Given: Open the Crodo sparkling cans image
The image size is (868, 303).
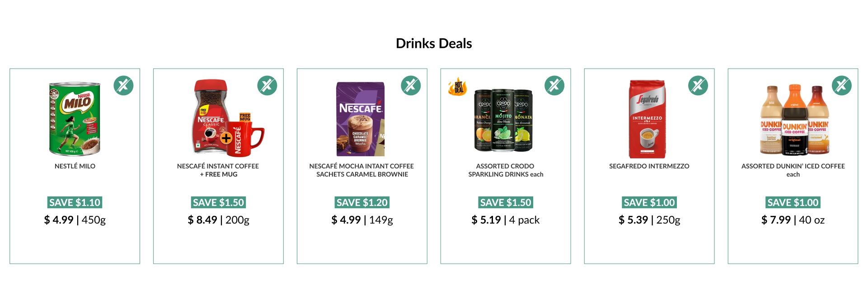Looking at the screenshot, I should click(503, 120).
